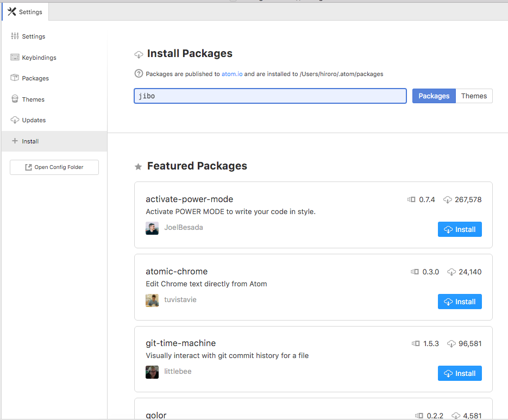The height and width of the screenshot is (420, 508).
Task: Install the git-time-machine package
Action: 460,373
